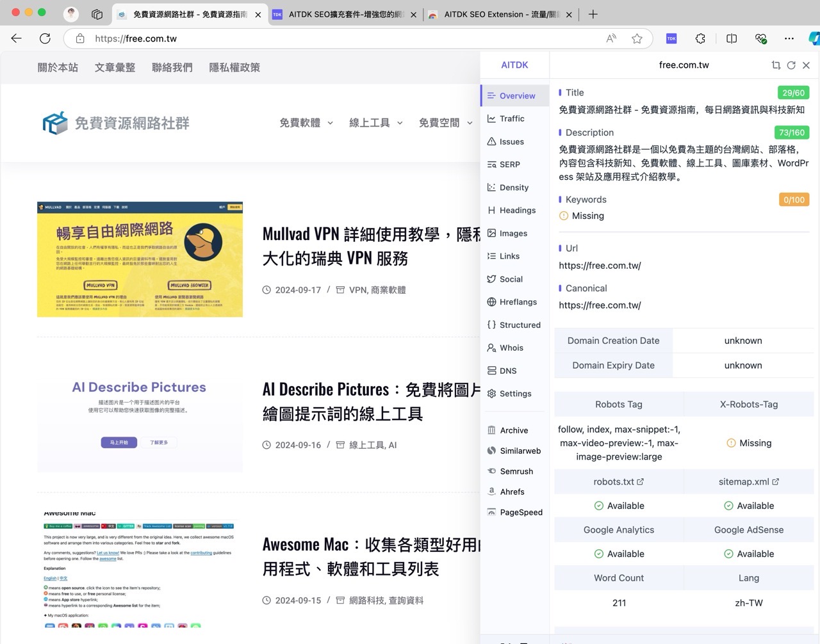820x644 pixels.
Task: Click the AITDK extension icon in toolbar
Action: [671, 38]
